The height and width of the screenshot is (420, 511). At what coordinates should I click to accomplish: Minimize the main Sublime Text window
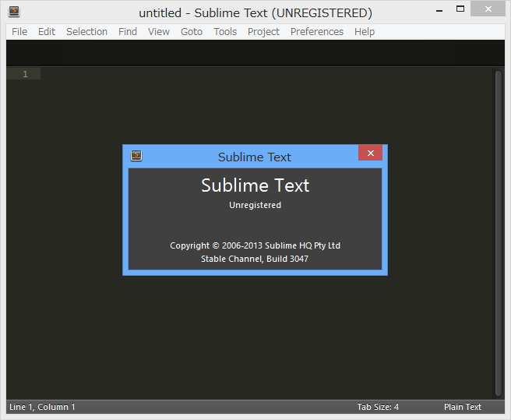439,10
